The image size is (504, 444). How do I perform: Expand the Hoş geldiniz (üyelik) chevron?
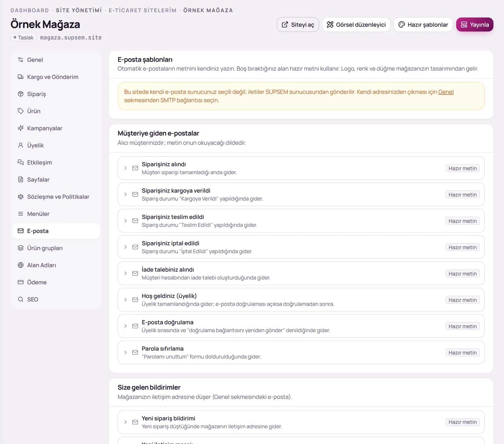pos(125,300)
